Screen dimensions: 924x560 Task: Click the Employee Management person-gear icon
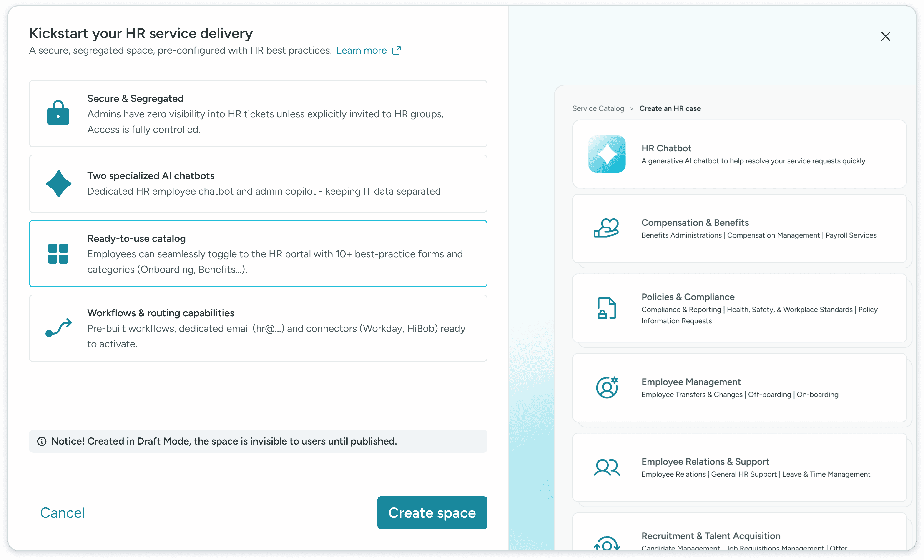607,387
